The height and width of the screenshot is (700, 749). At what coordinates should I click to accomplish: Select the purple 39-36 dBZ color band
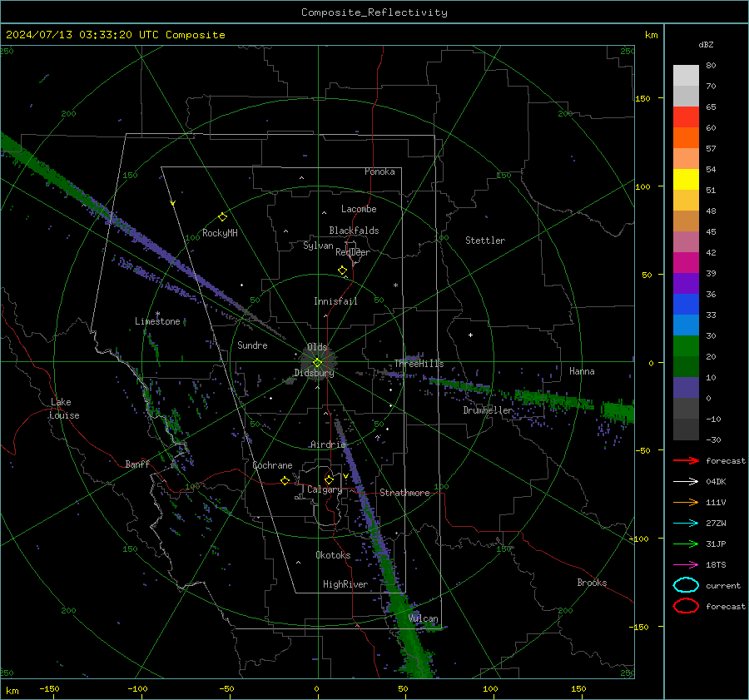click(x=686, y=283)
